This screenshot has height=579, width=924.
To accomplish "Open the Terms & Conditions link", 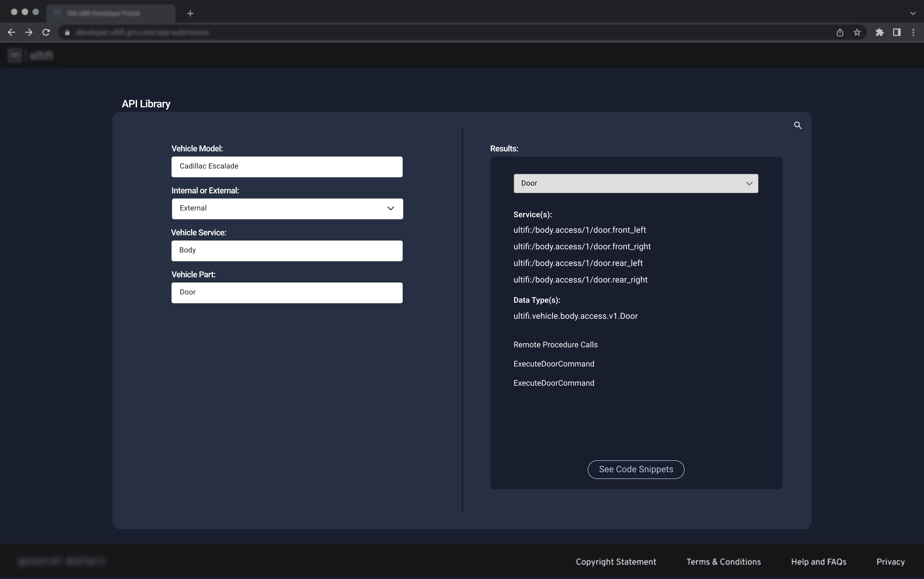I will click(723, 562).
